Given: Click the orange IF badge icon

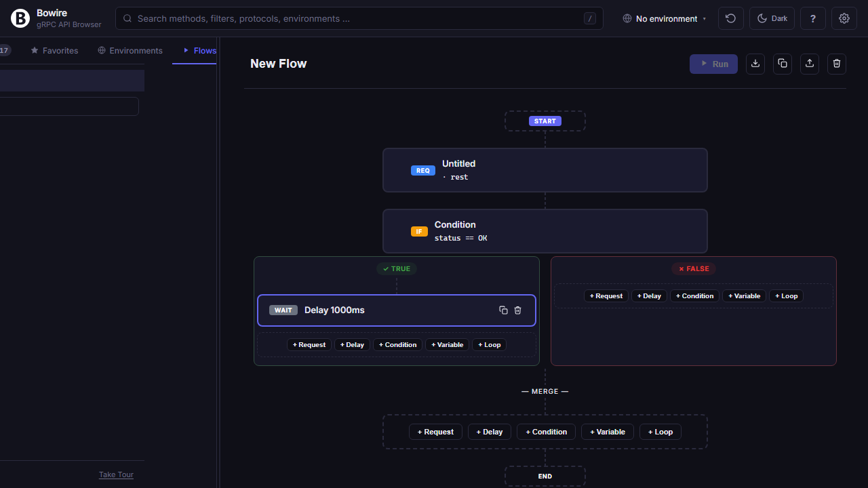Looking at the screenshot, I should [419, 232].
